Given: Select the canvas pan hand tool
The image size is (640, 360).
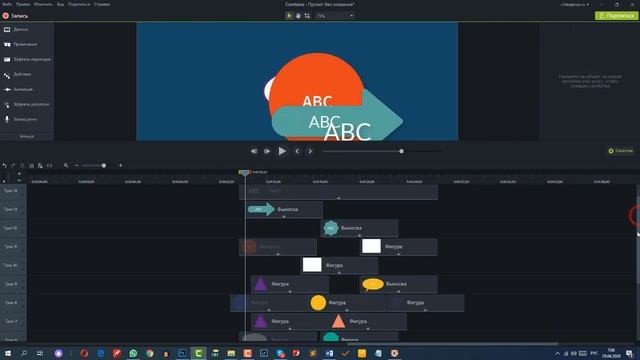Looking at the screenshot, I should coord(298,16).
